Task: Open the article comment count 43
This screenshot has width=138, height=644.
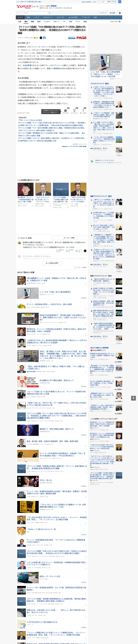Action: (x=31, y=38)
